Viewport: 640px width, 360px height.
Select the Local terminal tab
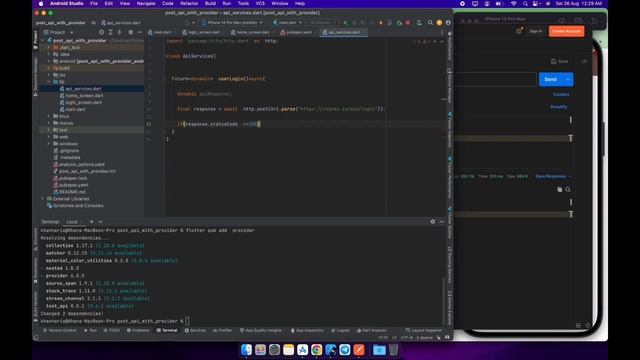[72, 222]
